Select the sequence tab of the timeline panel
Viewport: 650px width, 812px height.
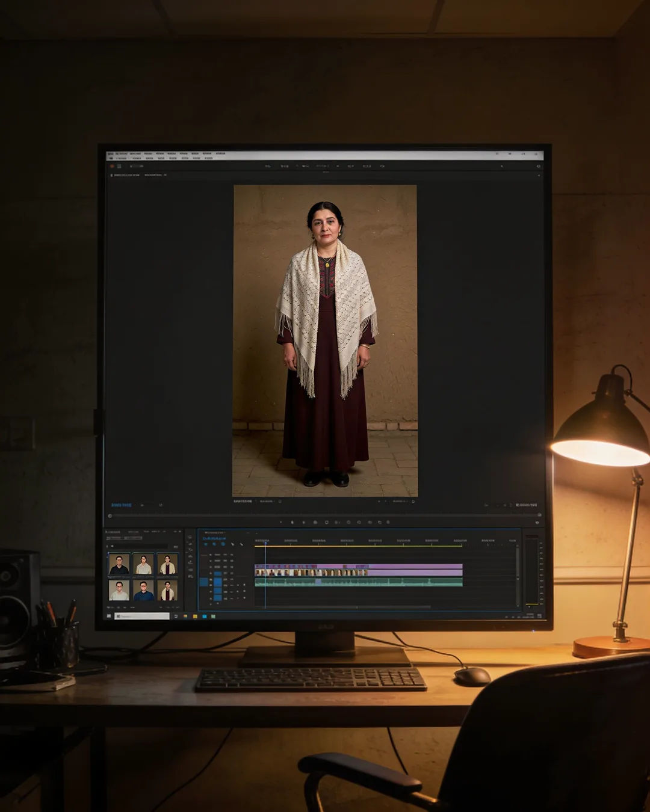click(x=215, y=532)
